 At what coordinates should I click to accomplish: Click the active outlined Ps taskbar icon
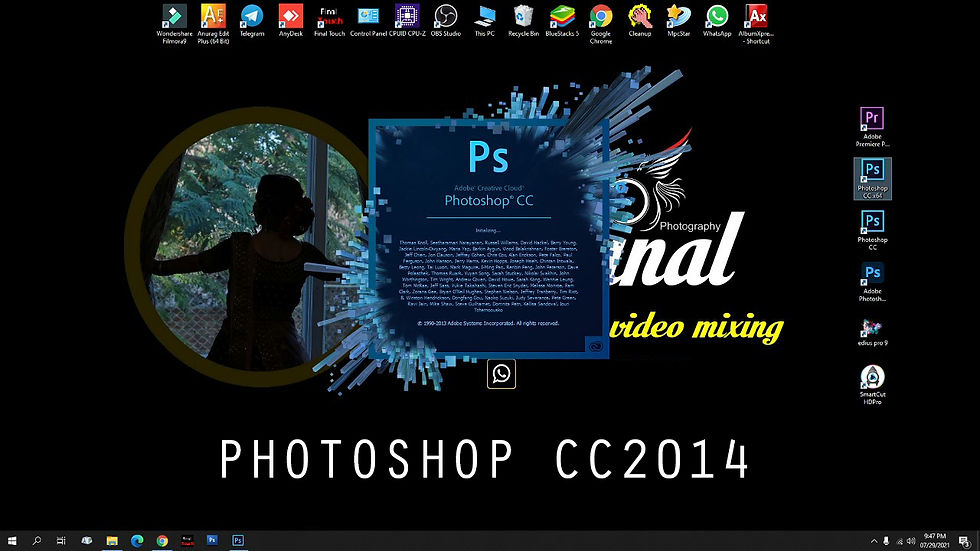238,540
